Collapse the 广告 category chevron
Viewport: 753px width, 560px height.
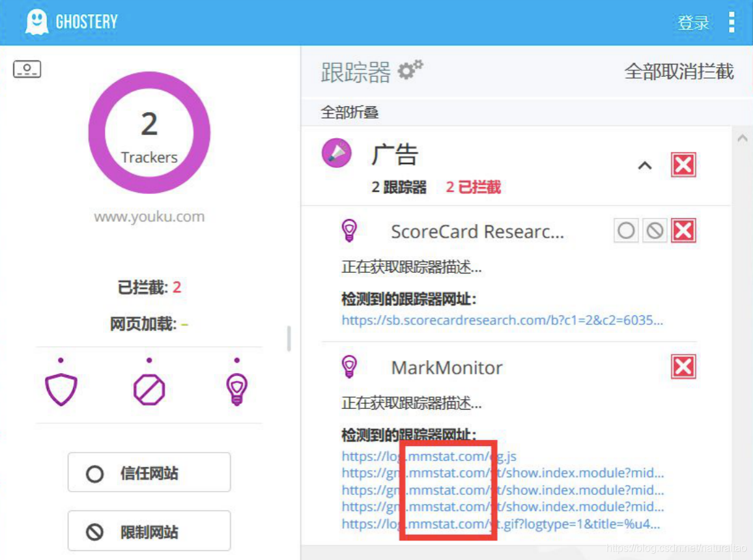pyautogui.click(x=644, y=165)
